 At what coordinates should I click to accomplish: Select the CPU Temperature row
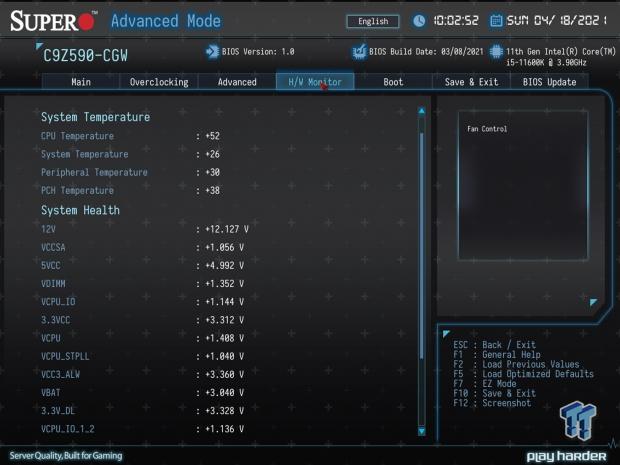(x=130, y=136)
